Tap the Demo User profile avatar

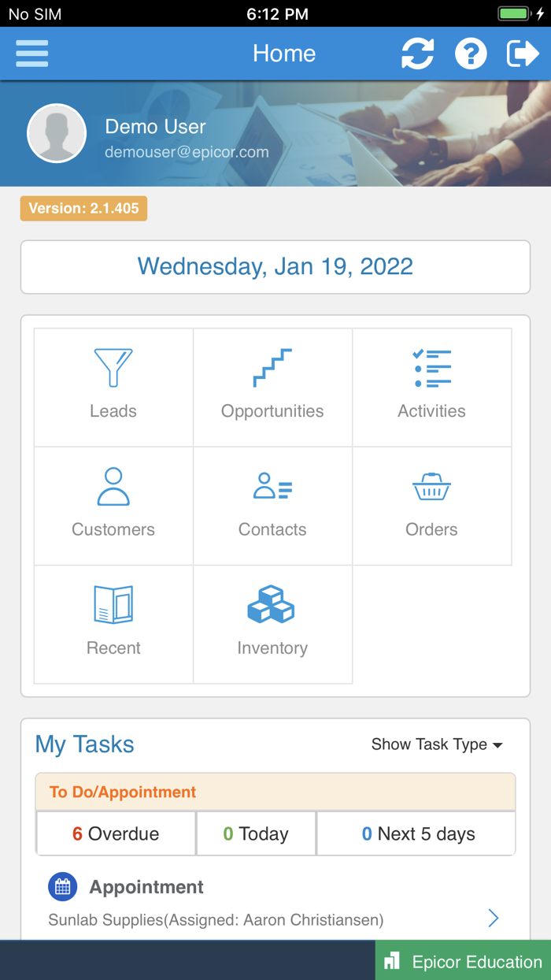(57, 133)
